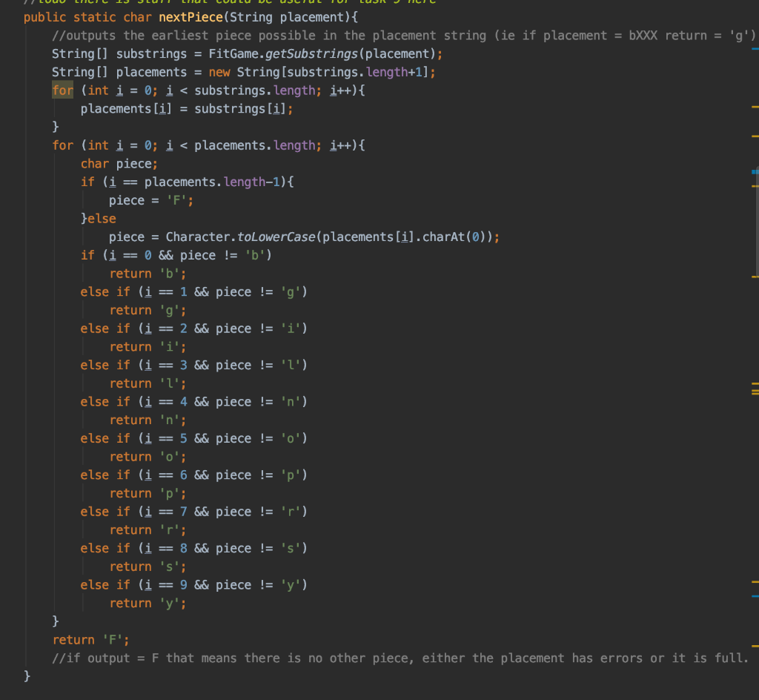Image resolution: width=759 pixels, height=700 pixels.
Task: Click the char piece declaration
Action: [x=119, y=163]
